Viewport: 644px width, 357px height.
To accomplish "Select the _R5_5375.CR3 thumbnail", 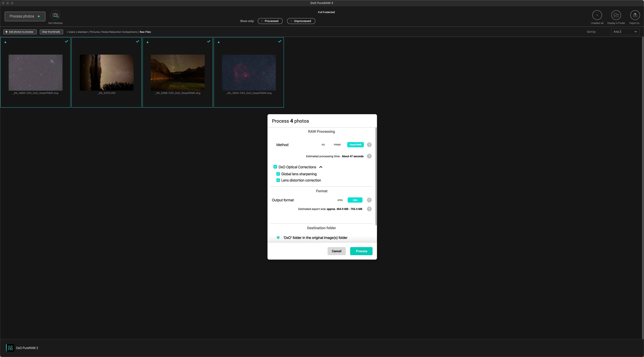I will point(107,73).
